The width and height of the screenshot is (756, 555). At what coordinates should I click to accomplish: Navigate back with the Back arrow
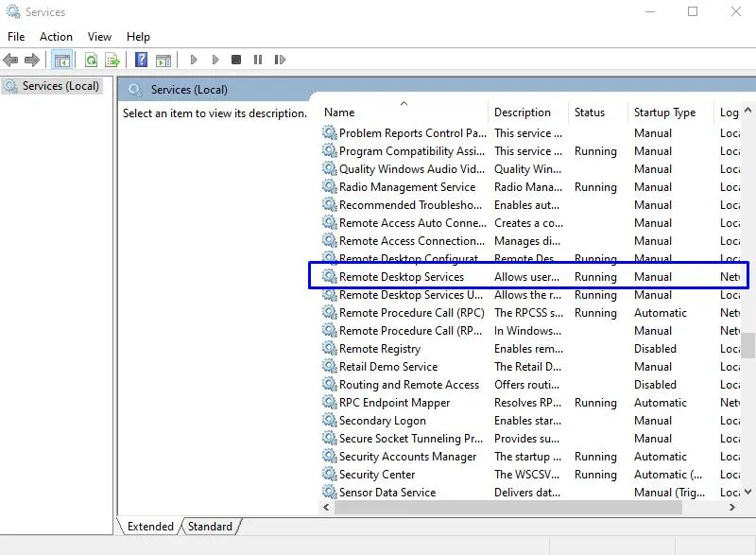click(x=13, y=60)
